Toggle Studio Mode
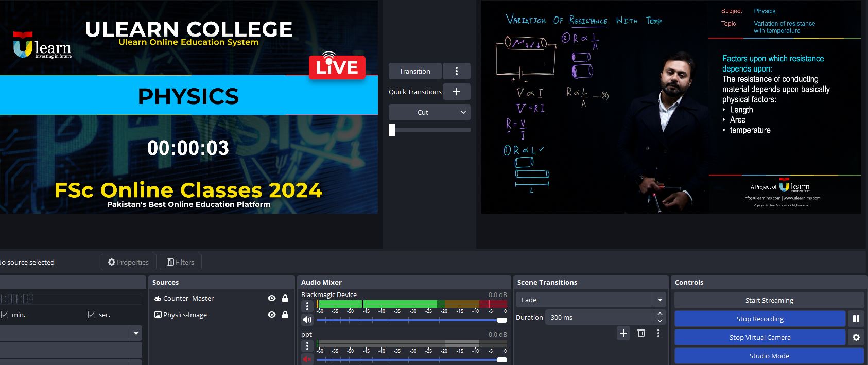The width and height of the screenshot is (868, 365). tap(769, 356)
